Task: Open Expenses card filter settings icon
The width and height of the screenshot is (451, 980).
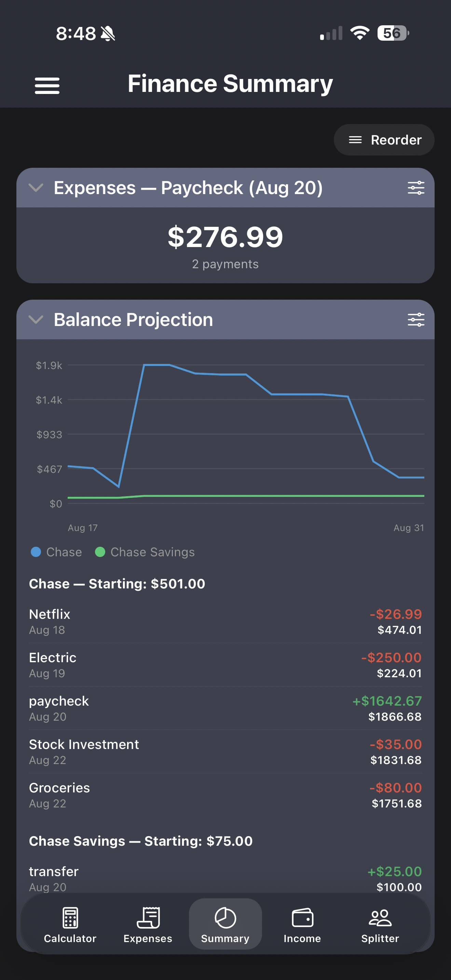Action: tap(415, 188)
